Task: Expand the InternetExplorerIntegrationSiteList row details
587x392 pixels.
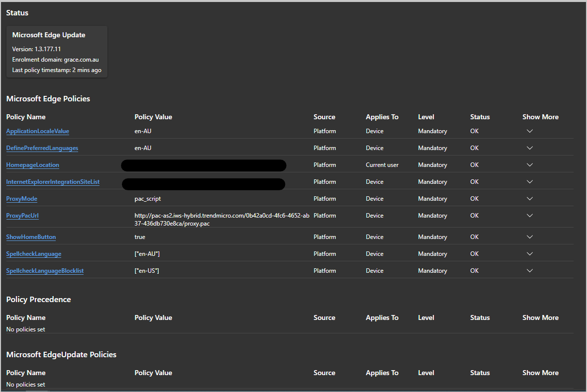Action: click(529, 181)
